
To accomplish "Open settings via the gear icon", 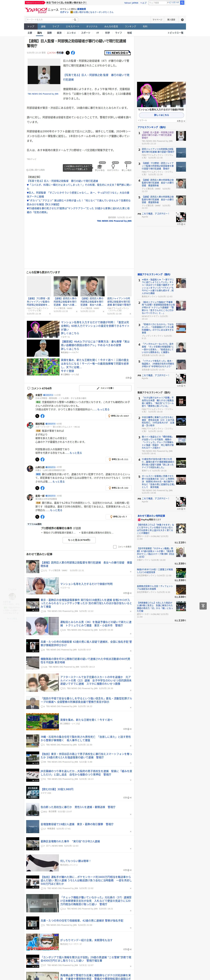I will (x=182, y=20).
